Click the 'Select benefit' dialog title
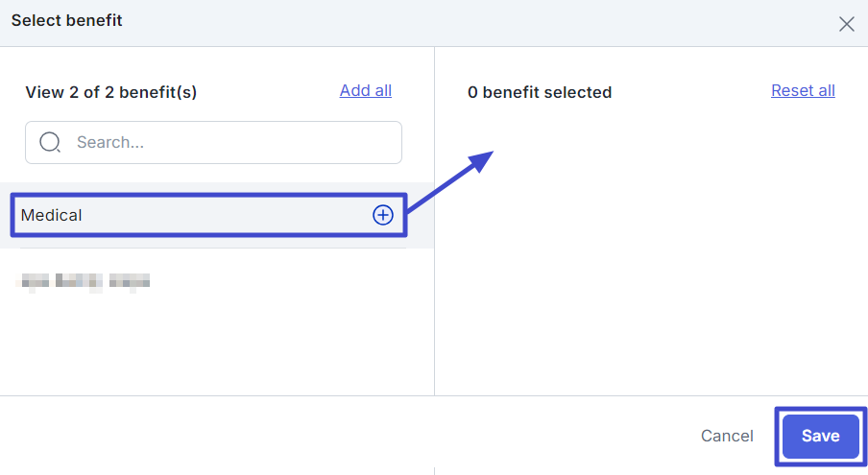This screenshot has height=475, width=868. coord(66,20)
